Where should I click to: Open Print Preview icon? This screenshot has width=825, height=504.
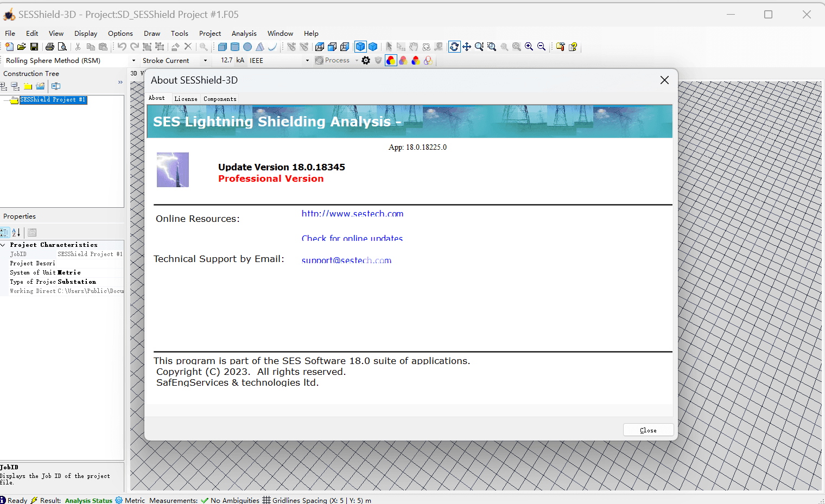tap(62, 47)
